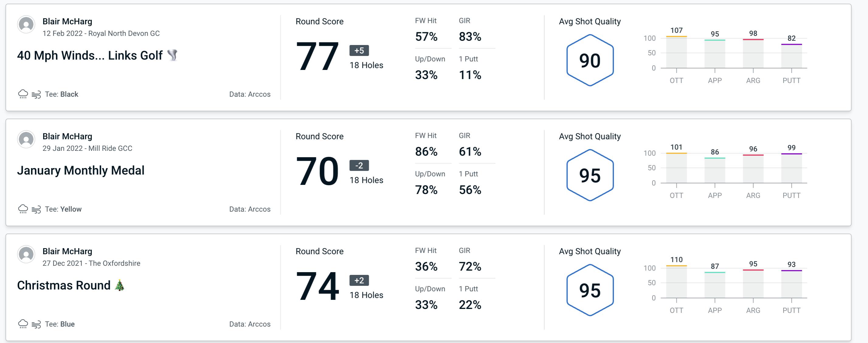Click the -2 score badge on round score 70
Viewport: 868px width, 343px height.
click(x=357, y=165)
